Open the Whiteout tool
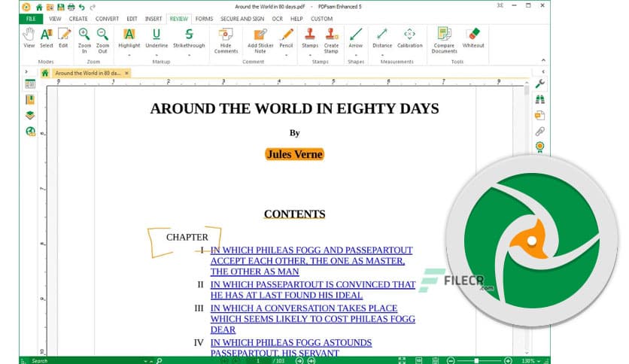This screenshot has width=629, height=364. click(x=473, y=35)
